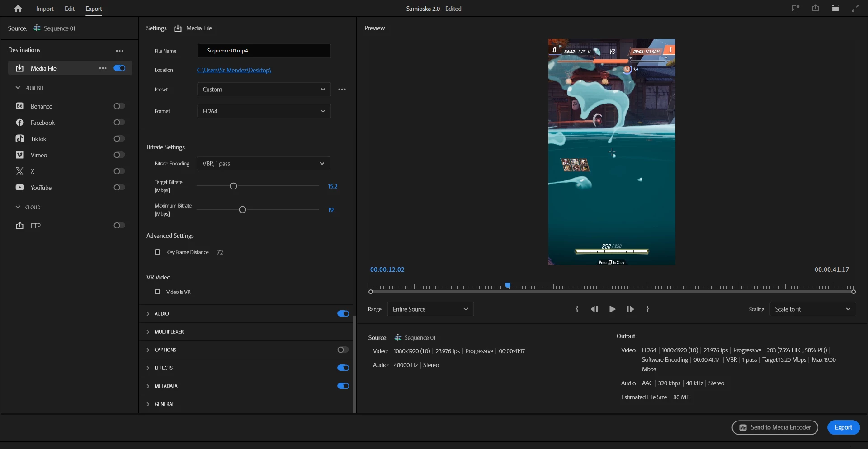Image resolution: width=868 pixels, height=449 pixels.
Task: Click the Vimeo logo icon
Action: coord(19,155)
